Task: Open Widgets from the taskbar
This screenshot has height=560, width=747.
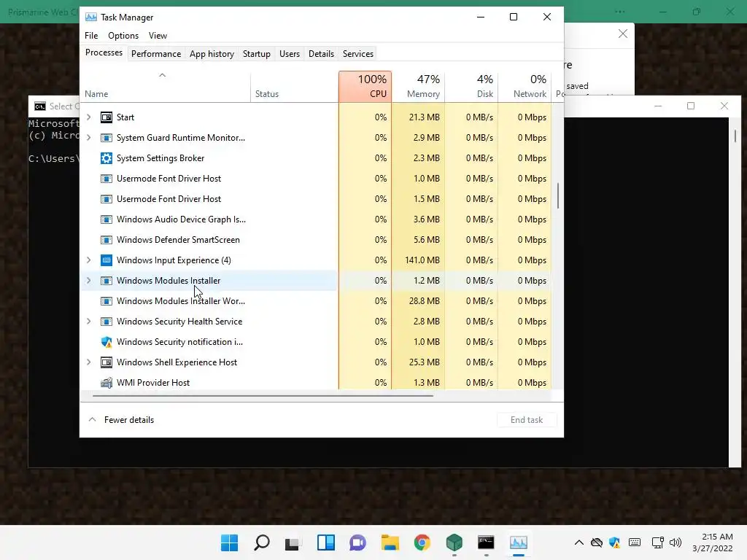Action: pyautogui.click(x=326, y=542)
